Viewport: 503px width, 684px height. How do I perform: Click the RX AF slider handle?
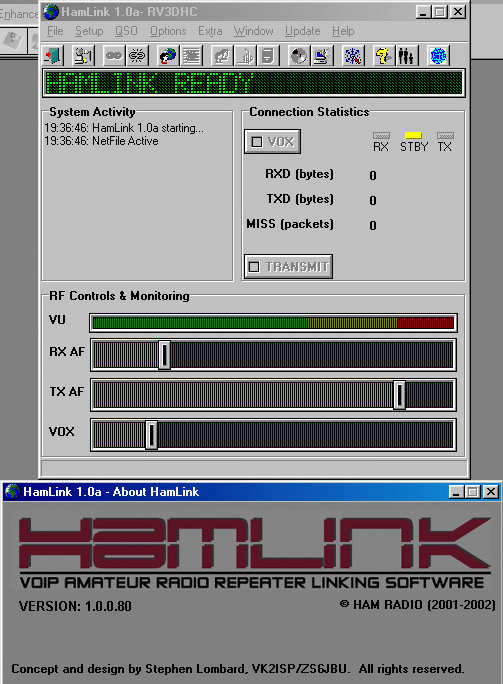coord(164,355)
